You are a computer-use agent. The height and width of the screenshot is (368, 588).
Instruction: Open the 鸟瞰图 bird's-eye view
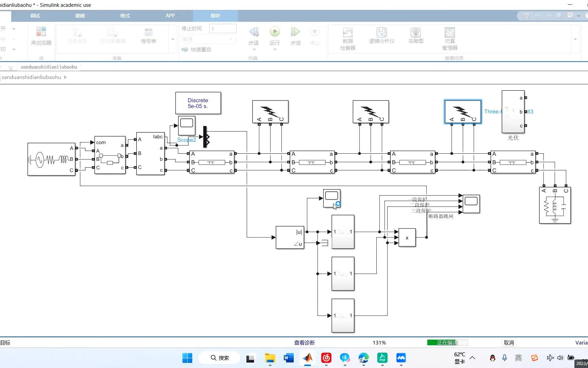(416, 35)
